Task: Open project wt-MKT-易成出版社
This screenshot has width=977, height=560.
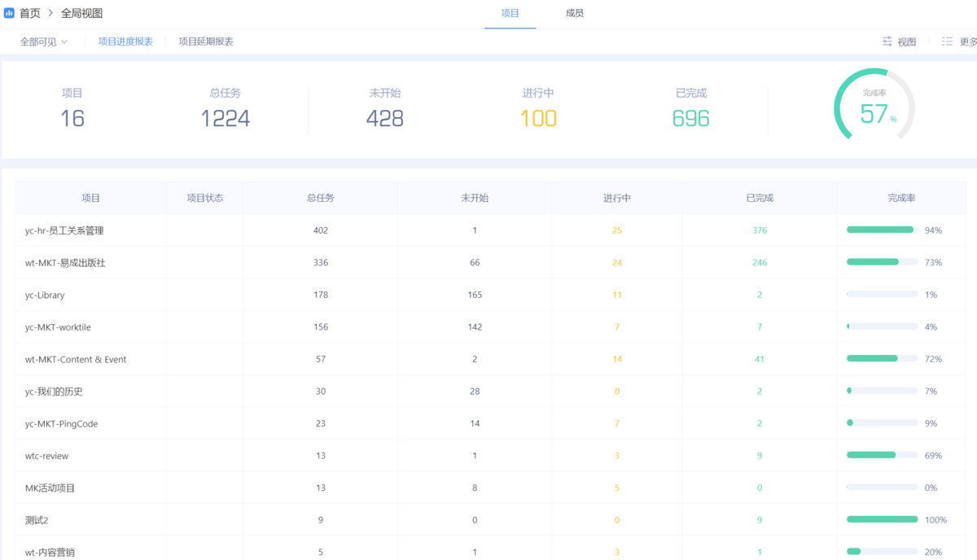Action: click(65, 263)
